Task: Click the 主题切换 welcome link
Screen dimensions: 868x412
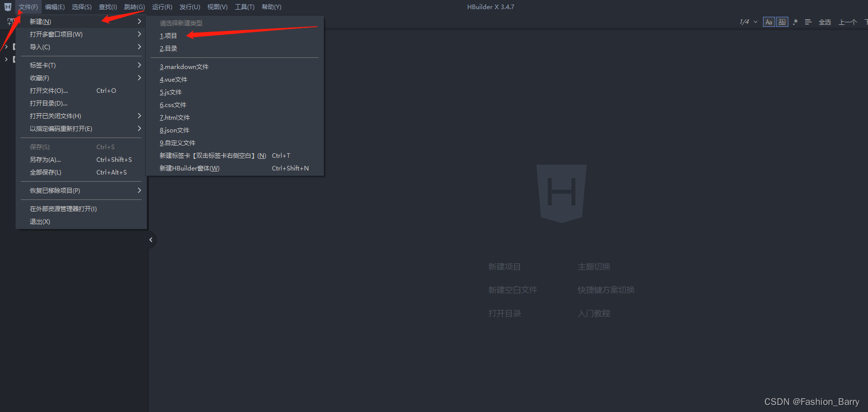Action: pyautogui.click(x=594, y=267)
